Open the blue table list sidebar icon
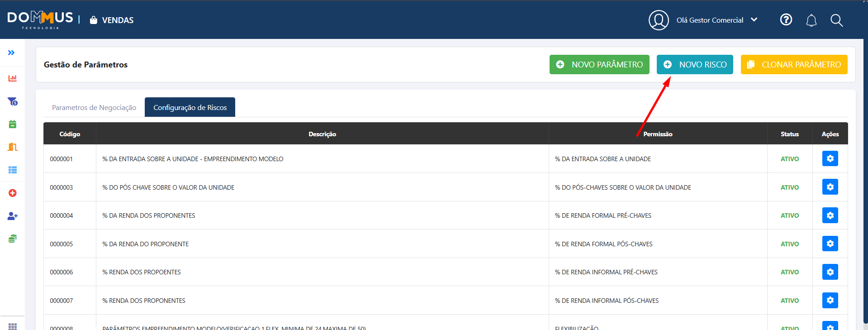The height and width of the screenshot is (330, 868). (x=13, y=170)
